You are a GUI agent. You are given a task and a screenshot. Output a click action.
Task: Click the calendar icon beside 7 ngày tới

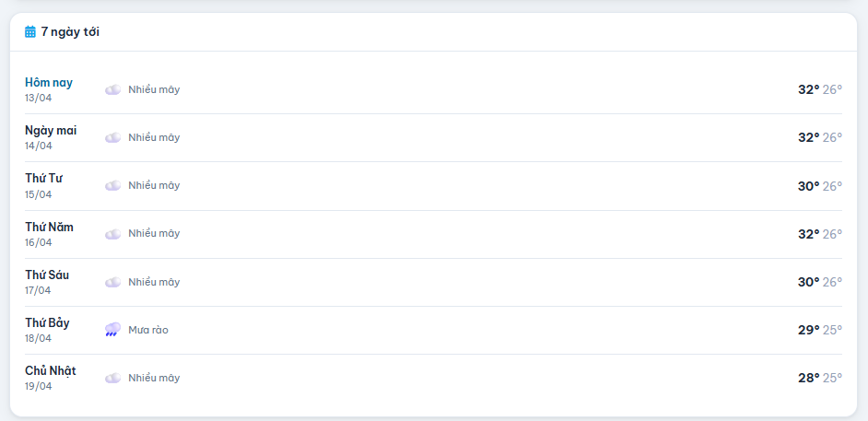(30, 31)
